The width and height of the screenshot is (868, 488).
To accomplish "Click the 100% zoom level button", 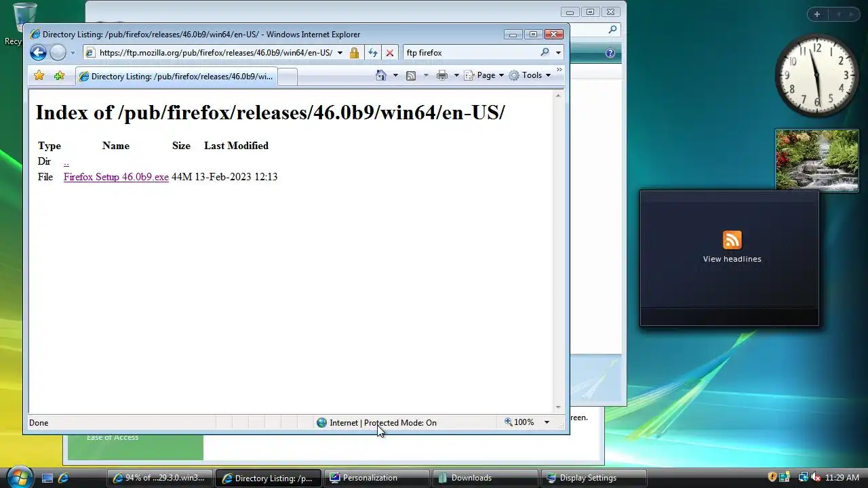I will [x=519, y=422].
